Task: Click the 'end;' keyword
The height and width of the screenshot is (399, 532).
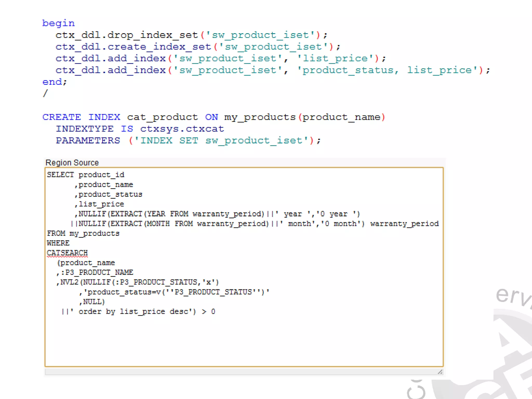Action: point(55,82)
